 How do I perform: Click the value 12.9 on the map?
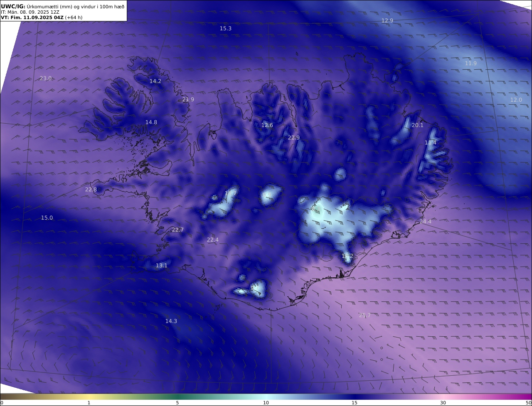[x=387, y=20]
